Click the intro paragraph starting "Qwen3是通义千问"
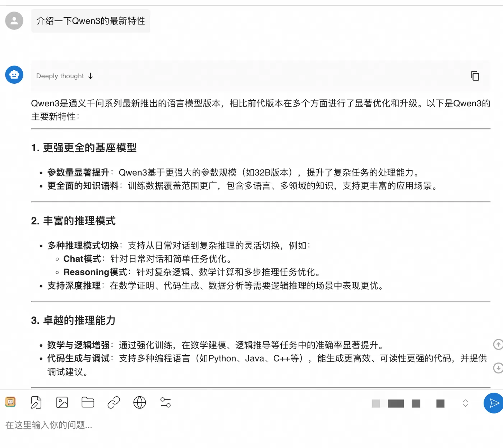 coord(260,110)
